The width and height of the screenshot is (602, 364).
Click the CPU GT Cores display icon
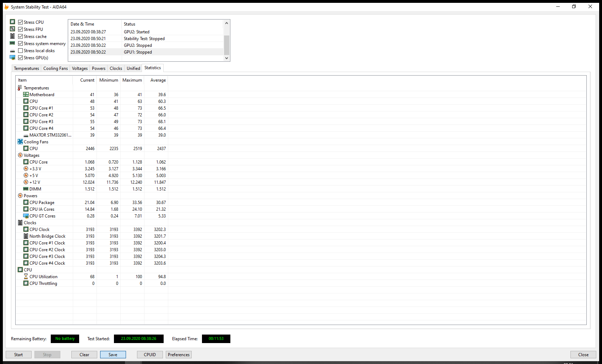pyautogui.click(x=26, y=216)
